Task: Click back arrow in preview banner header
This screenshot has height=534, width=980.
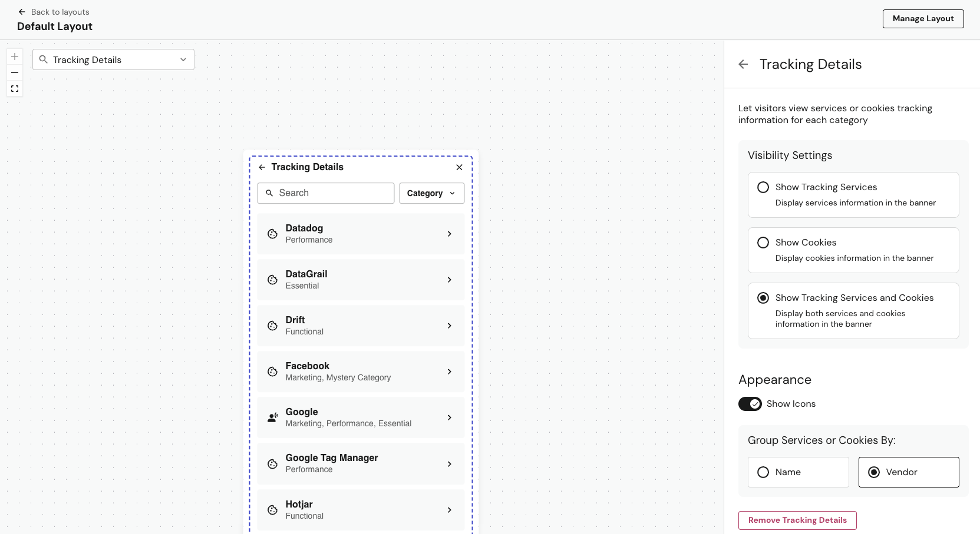Action: point(262,167)
